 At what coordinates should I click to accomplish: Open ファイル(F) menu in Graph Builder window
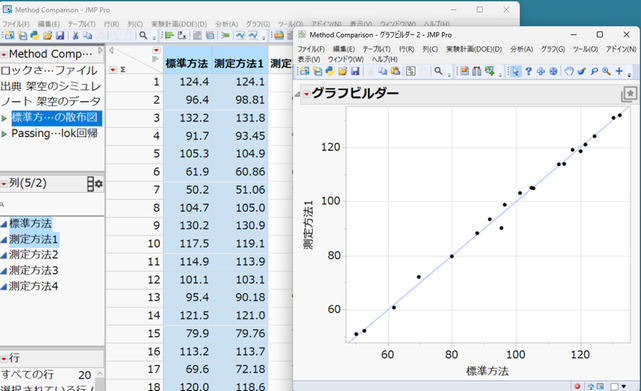(311, 49)
